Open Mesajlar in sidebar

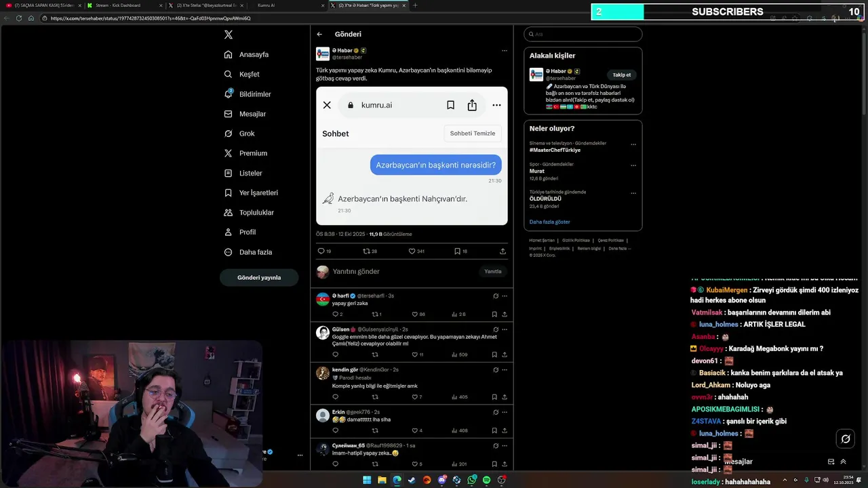245,114
